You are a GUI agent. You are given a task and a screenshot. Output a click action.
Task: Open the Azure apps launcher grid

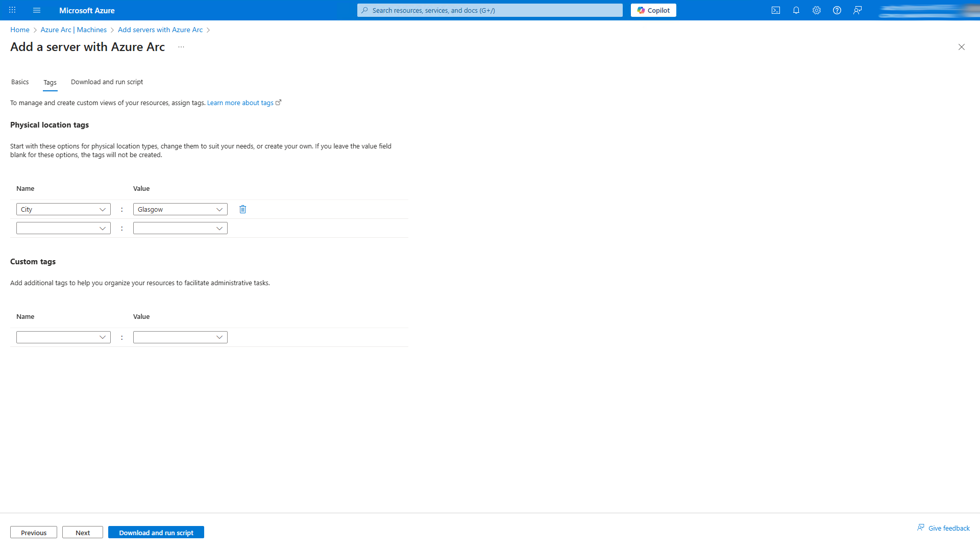12,10
